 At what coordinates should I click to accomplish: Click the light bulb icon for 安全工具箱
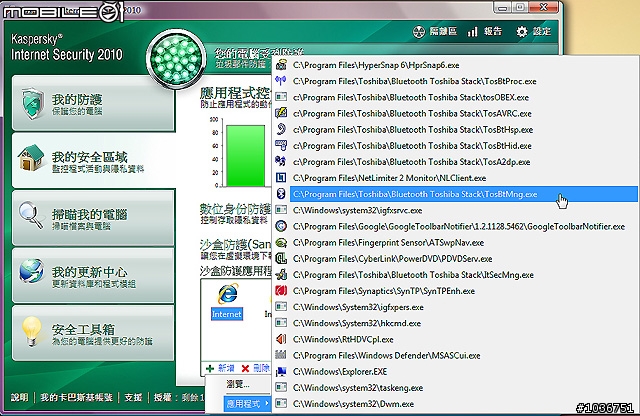pyautogui.click(x=31, y=331)
